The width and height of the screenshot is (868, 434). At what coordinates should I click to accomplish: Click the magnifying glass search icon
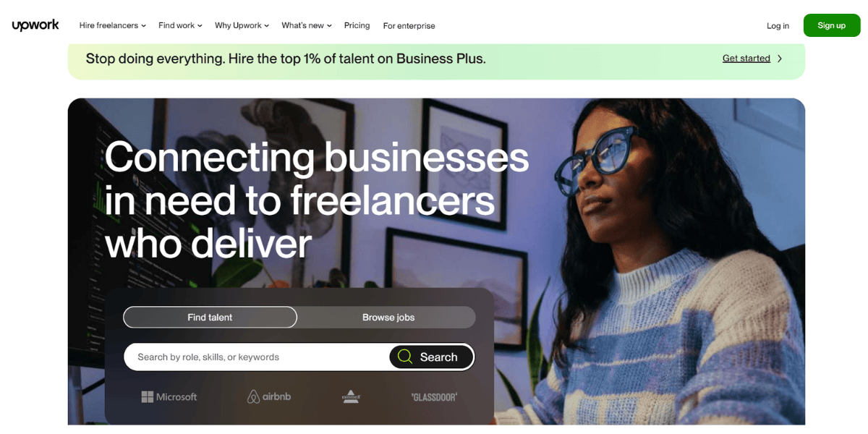click(x=405, y=357)
